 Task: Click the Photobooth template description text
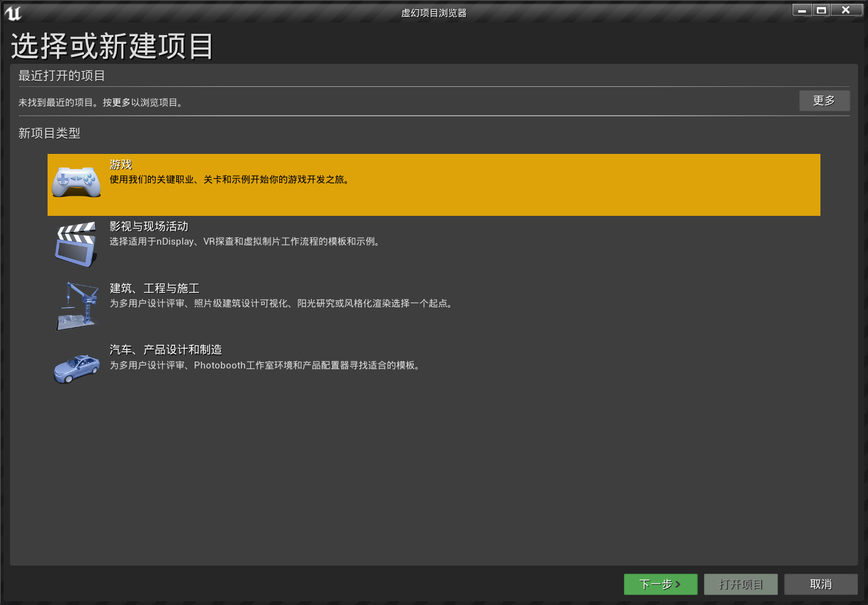pos(266,365)
